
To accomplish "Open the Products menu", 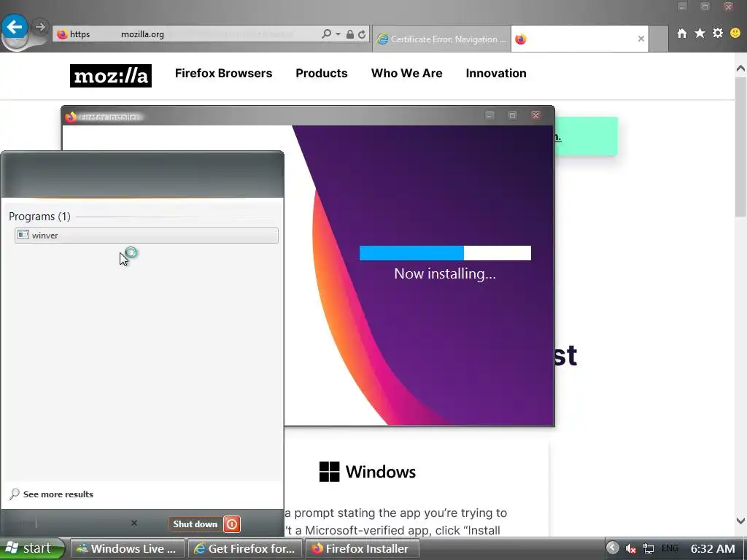I will [x=322, y=74].
